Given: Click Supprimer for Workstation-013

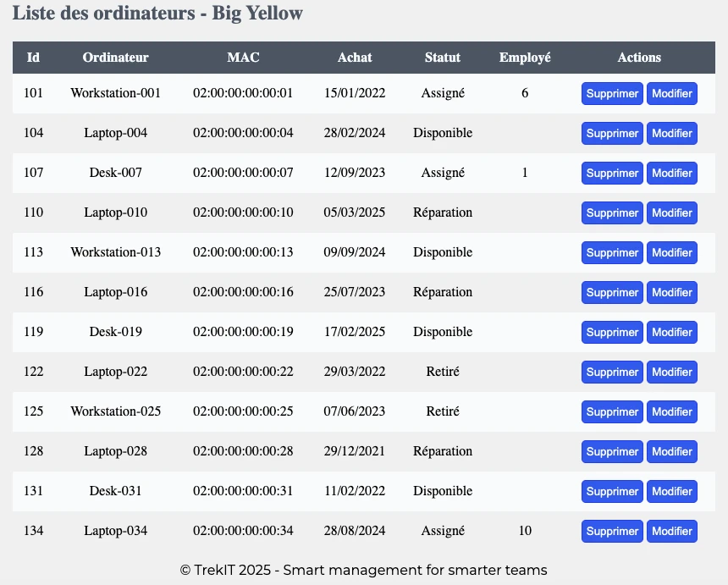Looking at the screenshot, I should [612, 252].
